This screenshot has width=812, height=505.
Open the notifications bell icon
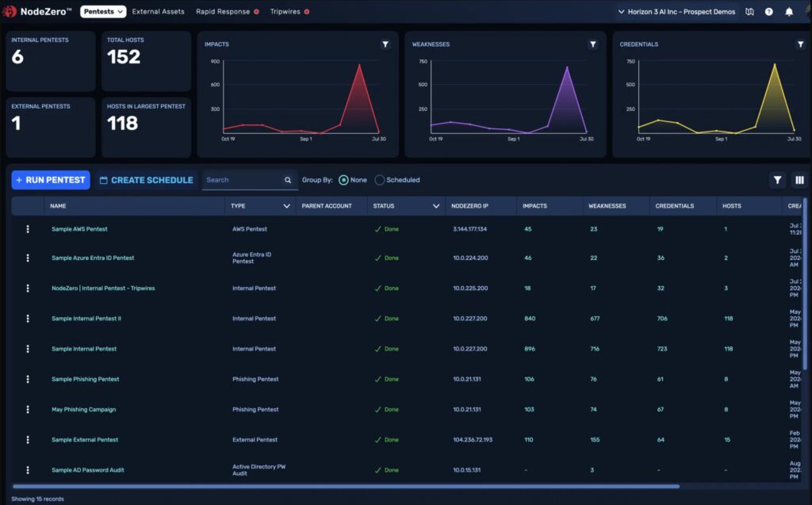(789, 11)
